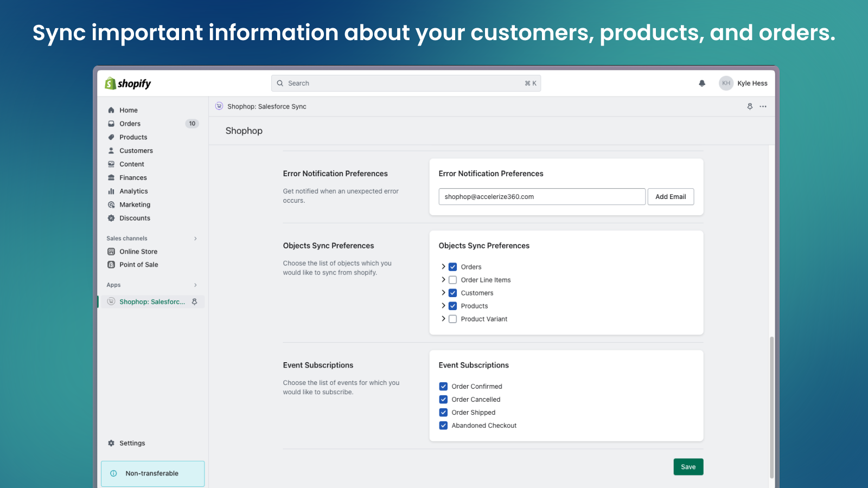Click the vertical page scrollbar
The height and width of the screenshot is (488, 868).
pos(771,407)
